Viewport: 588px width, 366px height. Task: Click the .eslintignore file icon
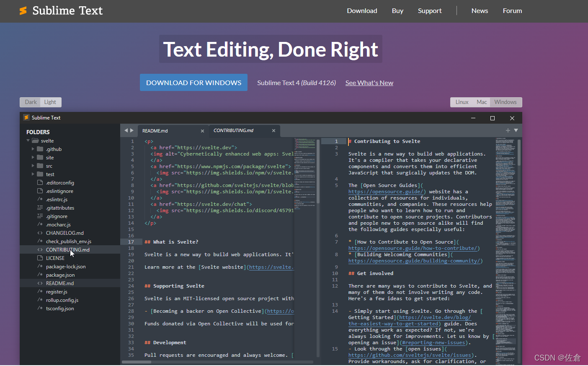(x=40, y=191)
